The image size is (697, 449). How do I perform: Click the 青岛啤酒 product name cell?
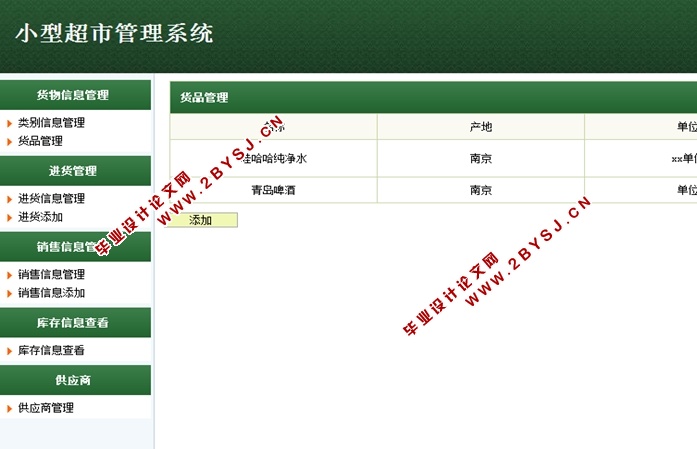(x=273, y=190)
